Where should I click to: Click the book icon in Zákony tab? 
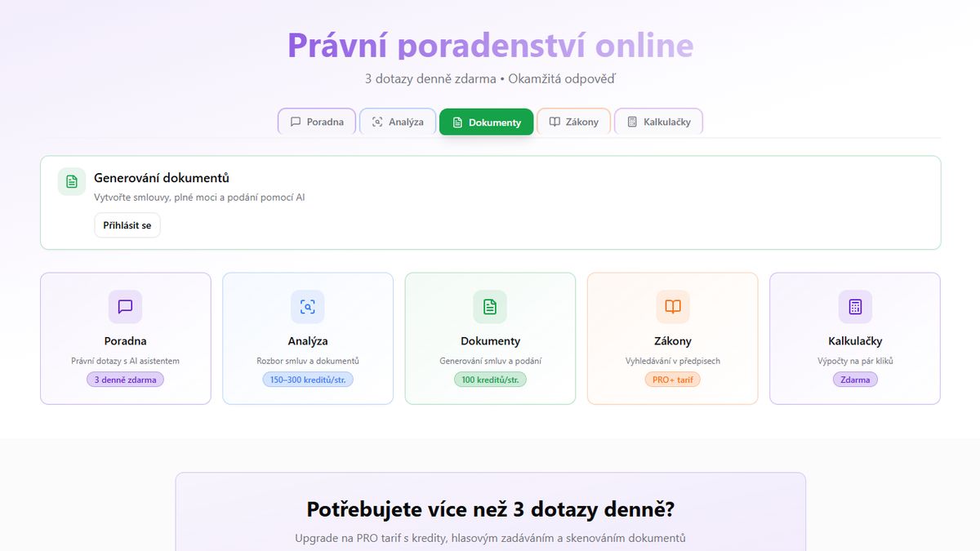click(x=555, y=122)
